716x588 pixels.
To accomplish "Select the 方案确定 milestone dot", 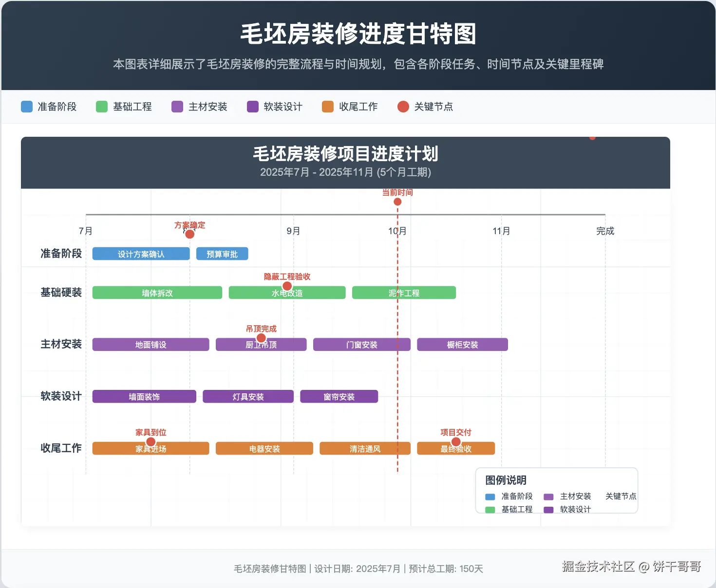I will pyautogui.click(x=190, y=234).
